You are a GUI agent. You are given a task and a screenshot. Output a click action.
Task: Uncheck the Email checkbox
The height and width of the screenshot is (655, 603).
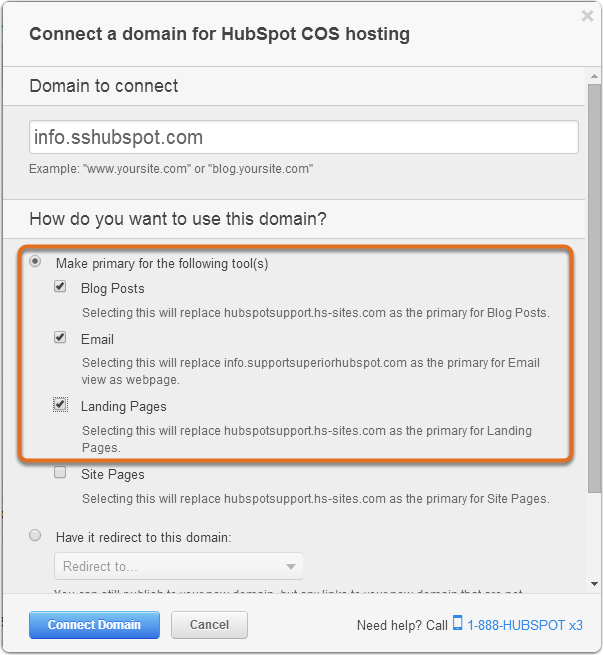61,339
